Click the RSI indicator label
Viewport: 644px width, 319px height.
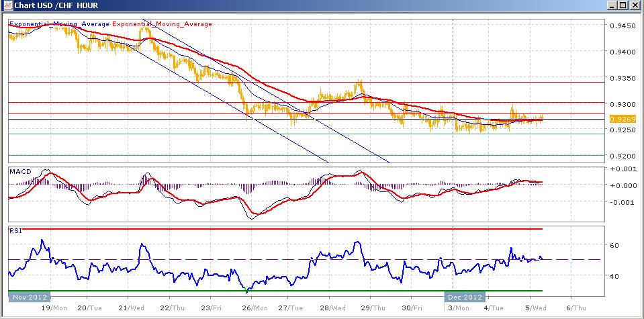14,230
